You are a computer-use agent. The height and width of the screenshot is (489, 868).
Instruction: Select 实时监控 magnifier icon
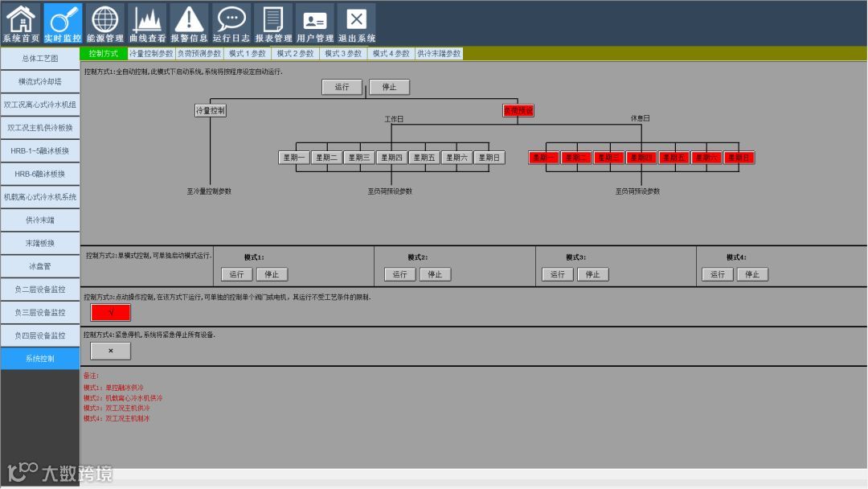pos(63,23)
